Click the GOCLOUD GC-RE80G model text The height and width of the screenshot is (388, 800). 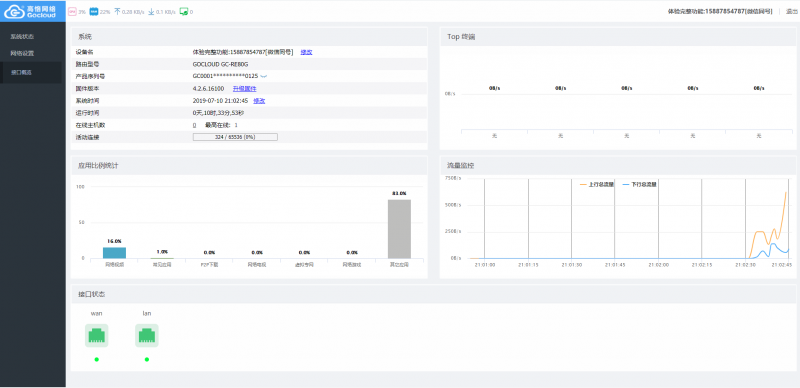tap(220, 64)
